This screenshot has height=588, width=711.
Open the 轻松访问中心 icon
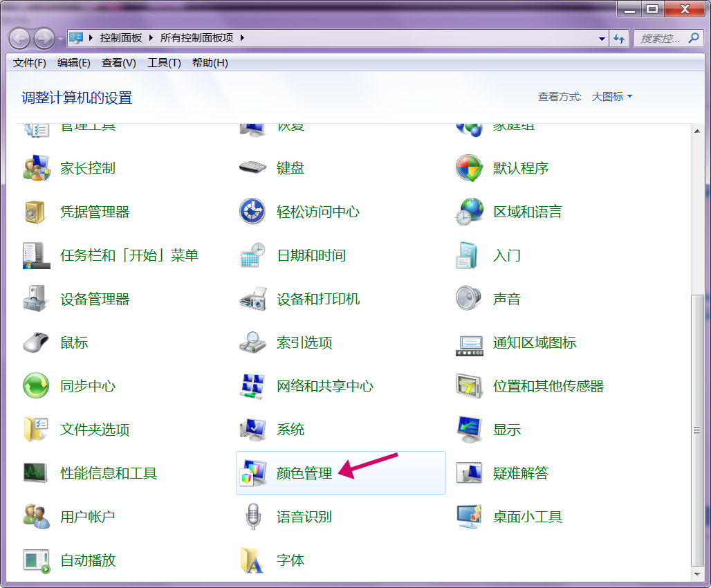(252, 212)
